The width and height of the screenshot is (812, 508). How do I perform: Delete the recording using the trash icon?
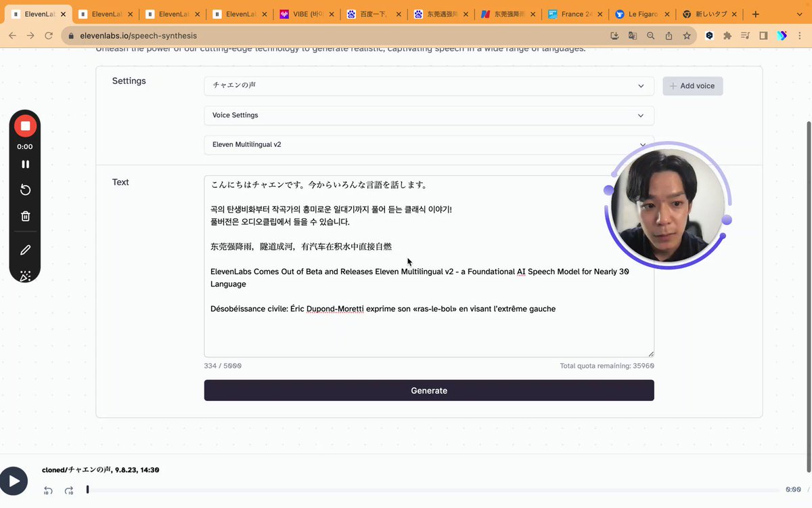point(25,217)
